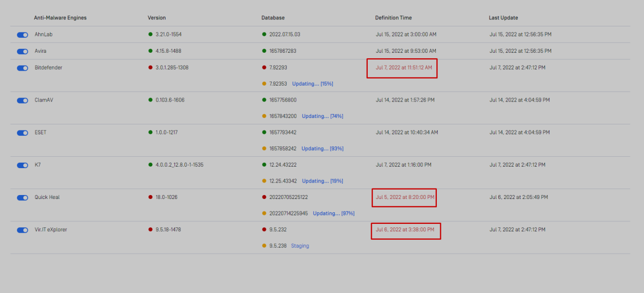The height and width of the screenshot is (293, 644).
Task: Click the red database dot for Quick Heal
Action: click(264, 197)
